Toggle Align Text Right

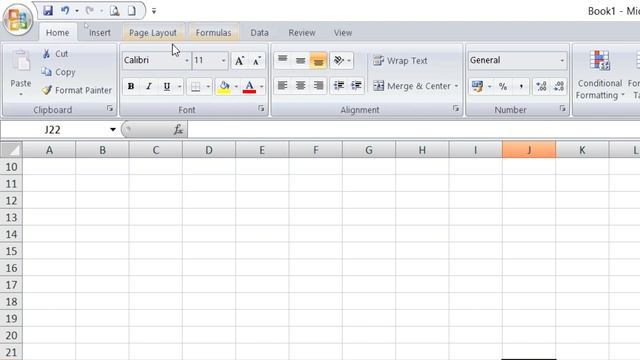click(318, 86)
